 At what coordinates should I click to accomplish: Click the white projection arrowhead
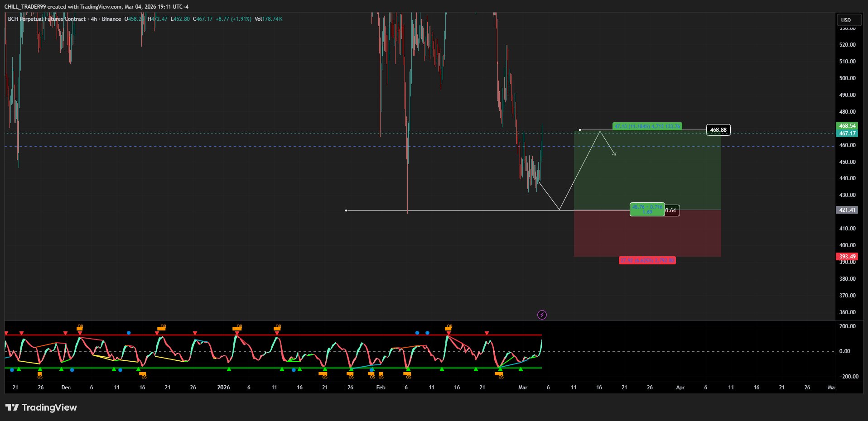click(615, 154)
